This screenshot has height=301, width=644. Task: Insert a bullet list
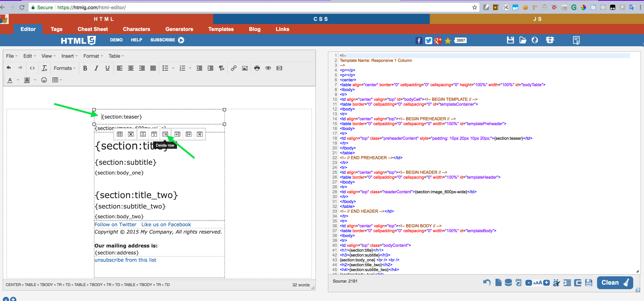pos(165,68)
